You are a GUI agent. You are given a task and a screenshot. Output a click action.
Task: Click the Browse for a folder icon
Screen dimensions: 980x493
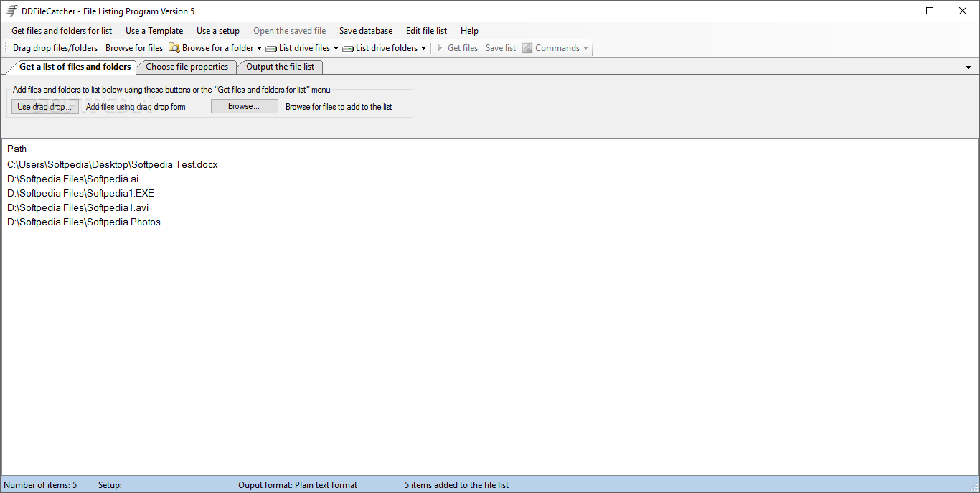174,48
